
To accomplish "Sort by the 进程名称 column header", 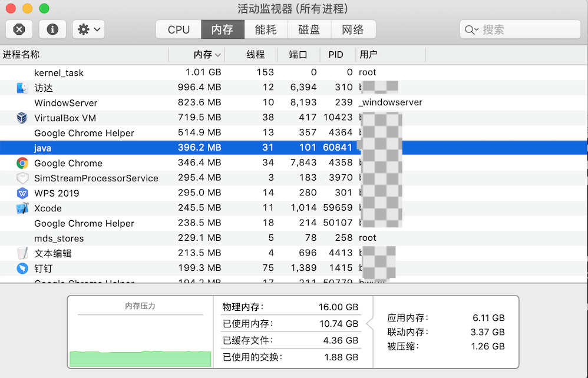I will pos(84,55).
